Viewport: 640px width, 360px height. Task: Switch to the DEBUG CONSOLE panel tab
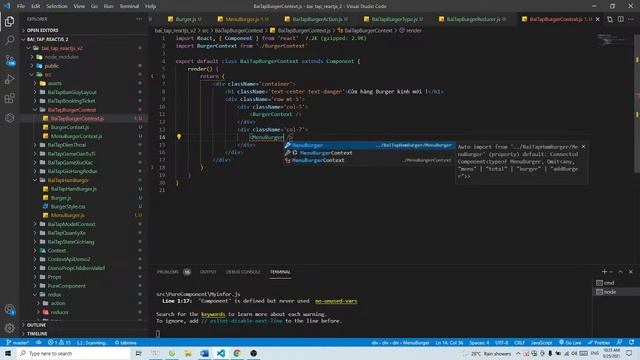click(x=243, y=272)
